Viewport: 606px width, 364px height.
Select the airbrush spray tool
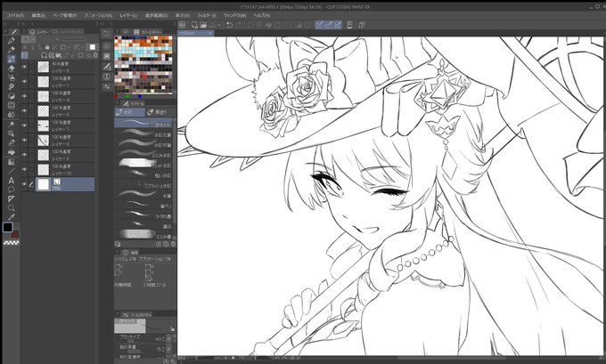[x=12, y=77]
